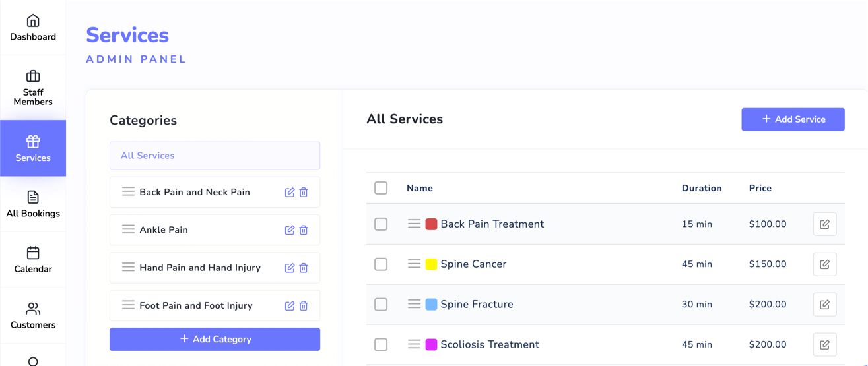Open All Bookings from the sidebar
The width and height of the screenshot is (868, 366).
(33, 204)
